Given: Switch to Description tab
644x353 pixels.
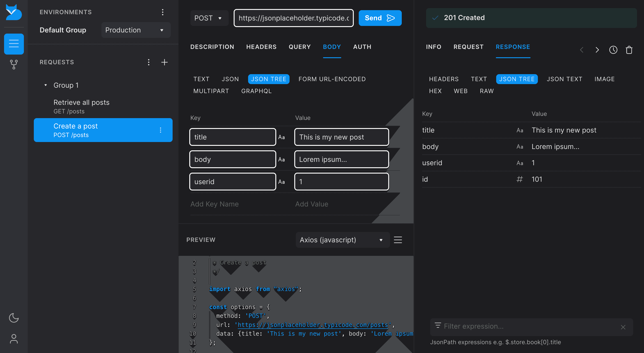Looking at the screenshot, I should tap(212, 47).
